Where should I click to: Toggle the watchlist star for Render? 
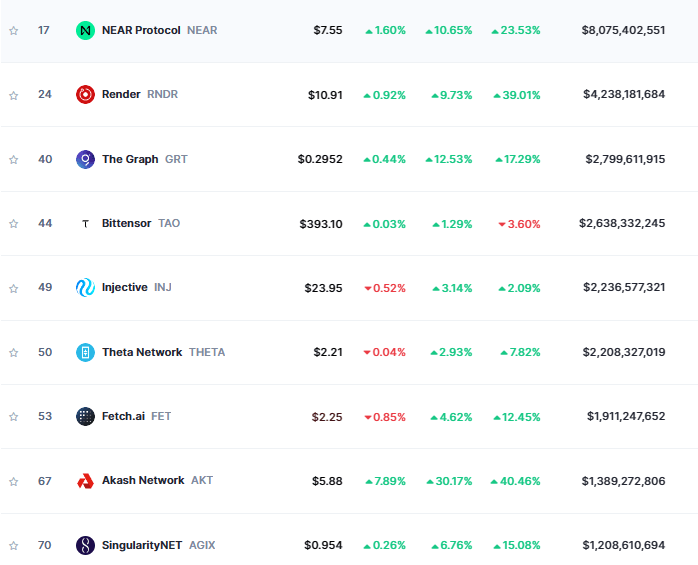(x=13, y=95)
